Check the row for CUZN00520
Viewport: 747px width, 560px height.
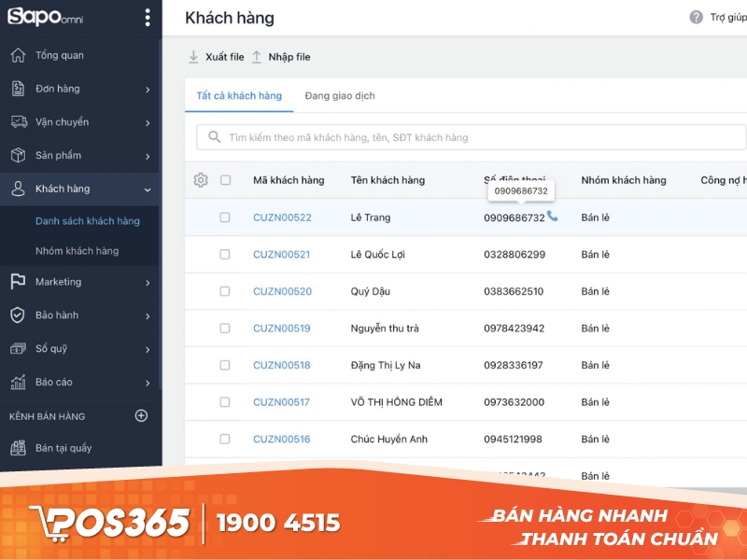tap(225, 291)
